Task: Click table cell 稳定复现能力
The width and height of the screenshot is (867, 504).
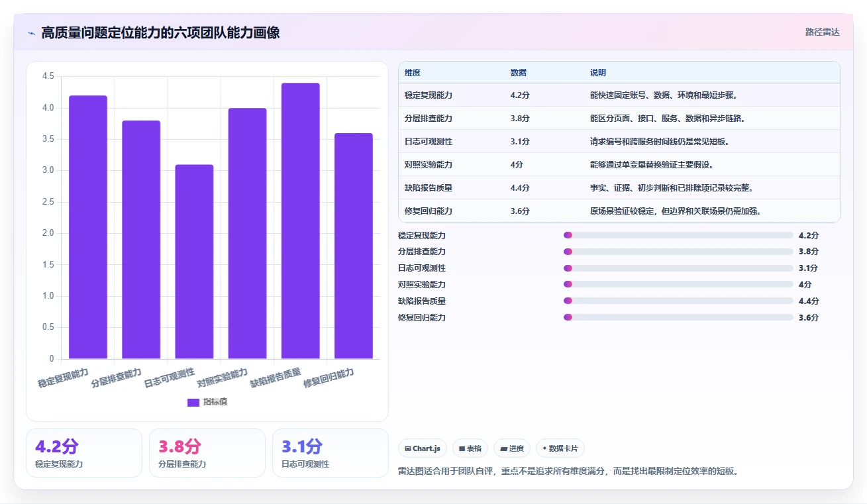Action: (429, 95)
